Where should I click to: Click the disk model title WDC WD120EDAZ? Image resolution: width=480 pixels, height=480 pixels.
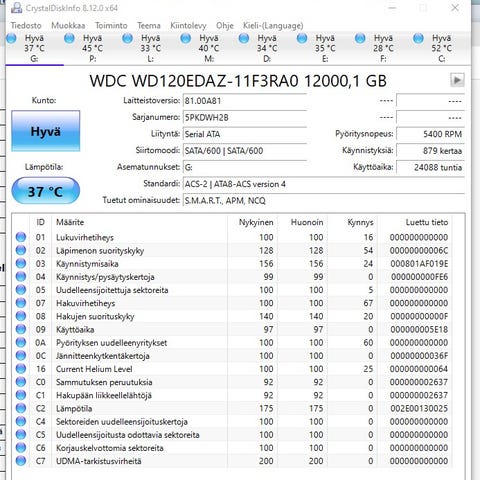click(x=238, y=81)
